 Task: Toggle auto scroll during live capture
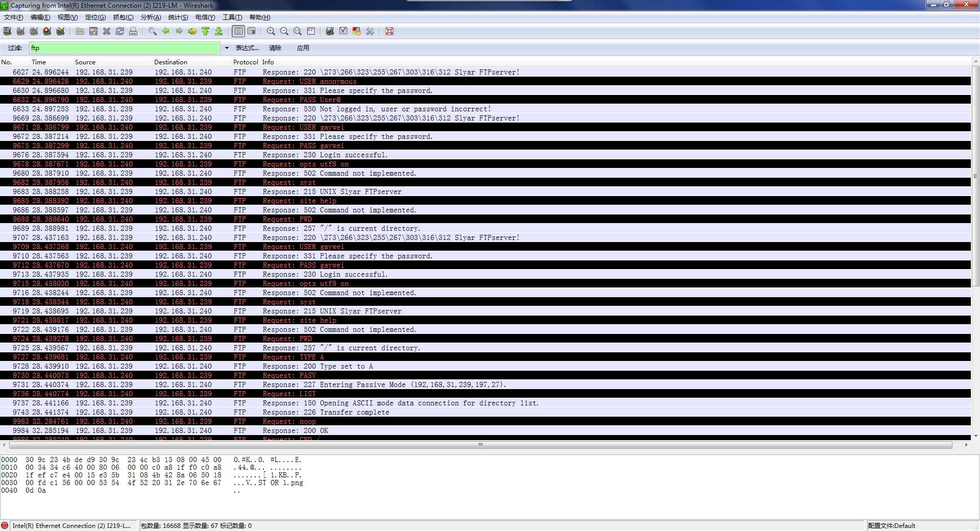click(x=252, y=31)
